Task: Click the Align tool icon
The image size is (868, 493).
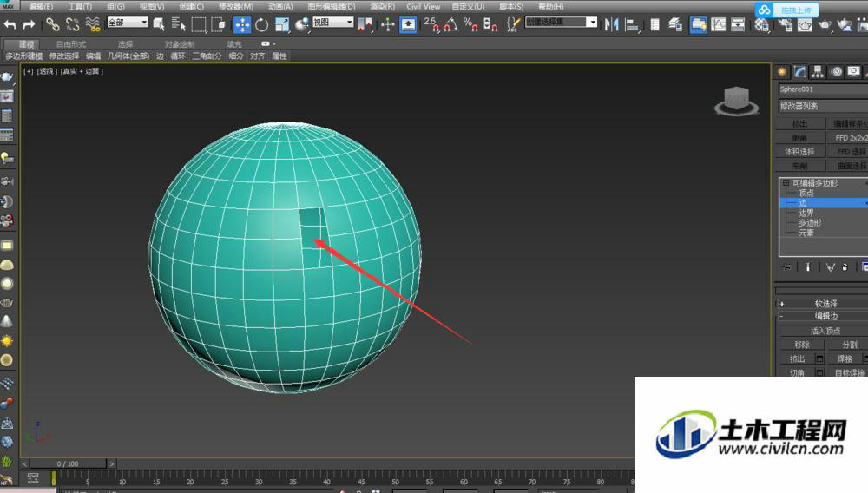Action: 632,24
